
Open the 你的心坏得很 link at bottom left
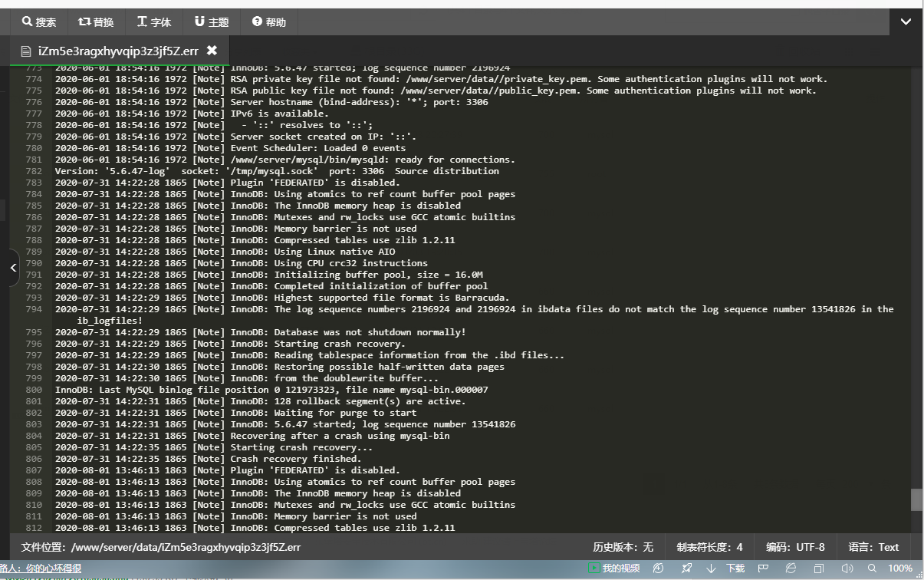[54, 568]
